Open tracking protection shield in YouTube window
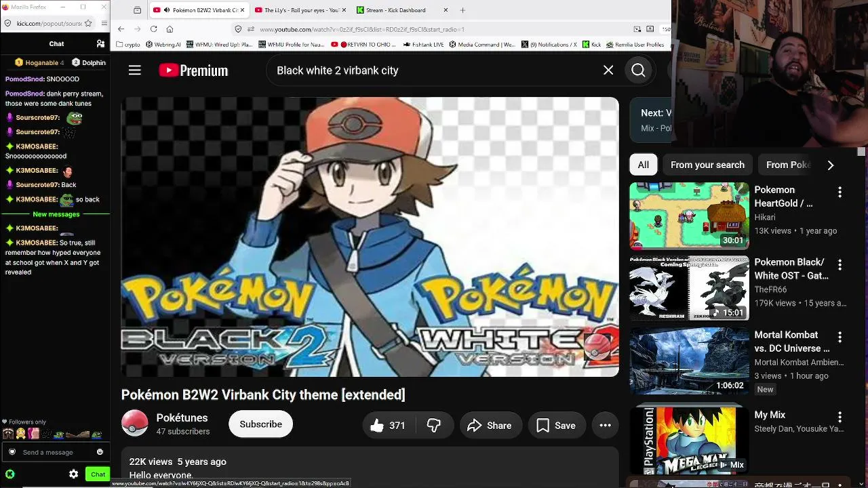 point(238,29)
